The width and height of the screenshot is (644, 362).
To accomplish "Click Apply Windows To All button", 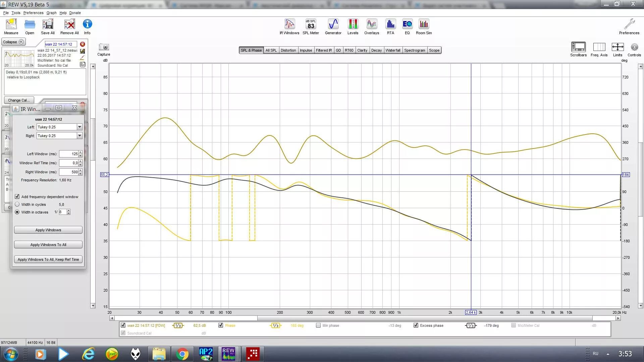I will [x=48, y=245].
